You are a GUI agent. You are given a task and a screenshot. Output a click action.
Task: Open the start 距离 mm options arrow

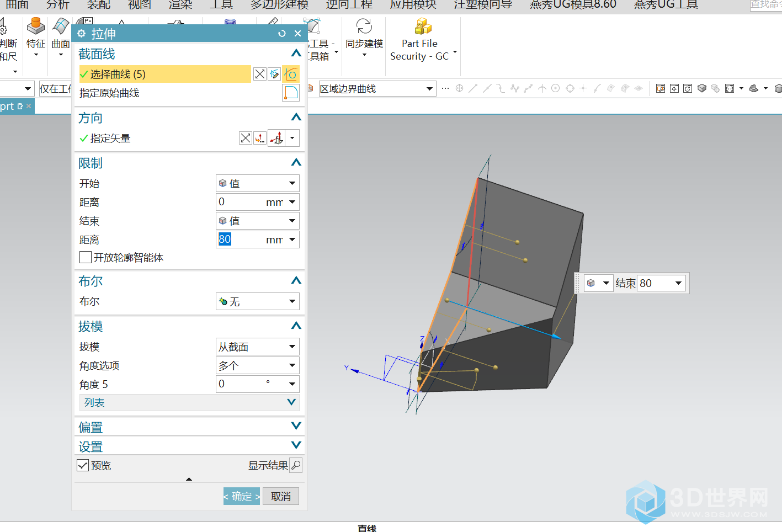292,202
